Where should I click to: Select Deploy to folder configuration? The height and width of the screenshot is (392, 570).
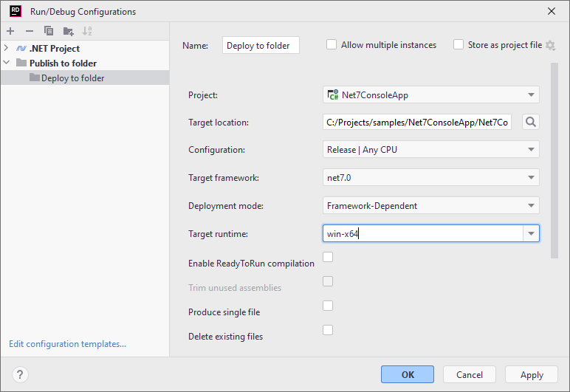pos(72,78)
